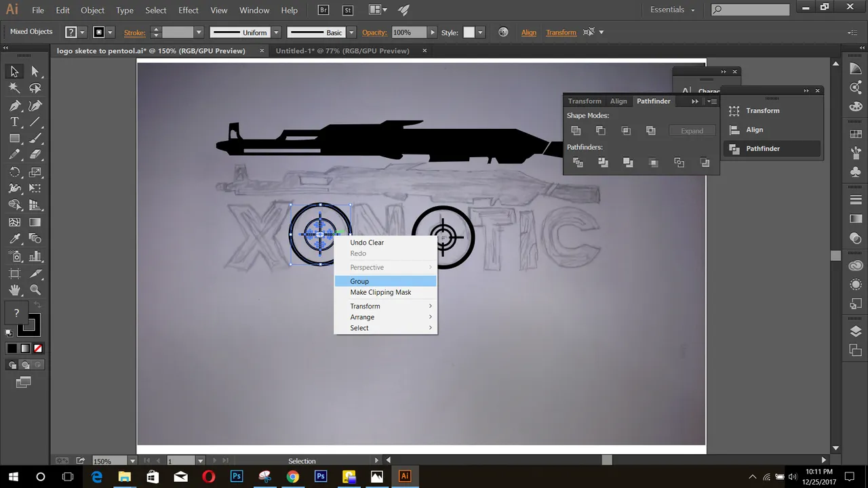Select the Zoom tool
868x488 pixels.
point(35,290)
